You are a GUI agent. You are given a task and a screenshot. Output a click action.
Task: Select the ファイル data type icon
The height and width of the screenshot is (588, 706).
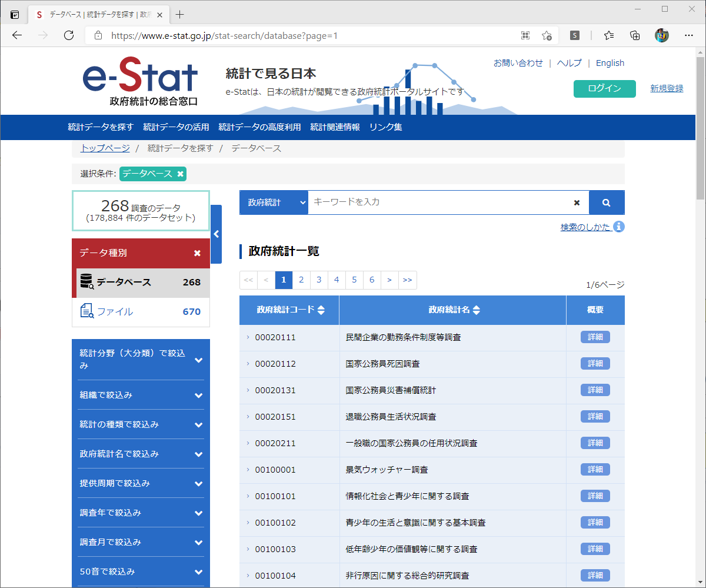pyautogui.click(x=86, y=312)
